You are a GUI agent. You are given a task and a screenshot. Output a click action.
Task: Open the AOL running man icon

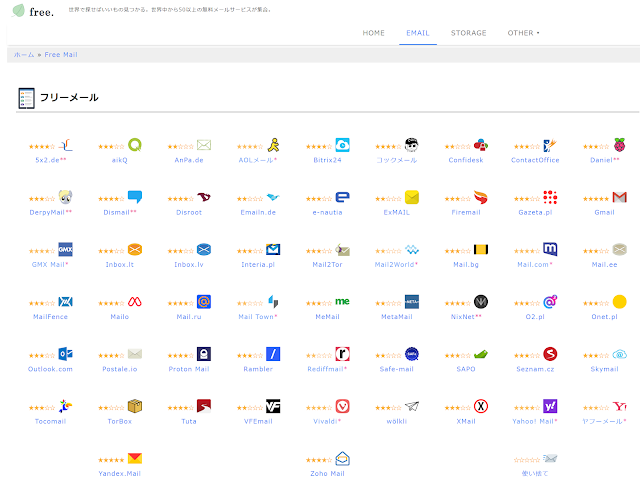coord(273,145)
